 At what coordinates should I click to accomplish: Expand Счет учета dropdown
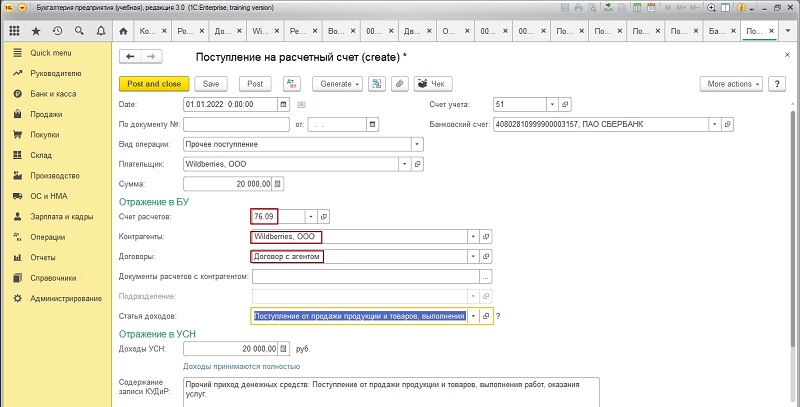pyautogui.click(x=553, y=105)
